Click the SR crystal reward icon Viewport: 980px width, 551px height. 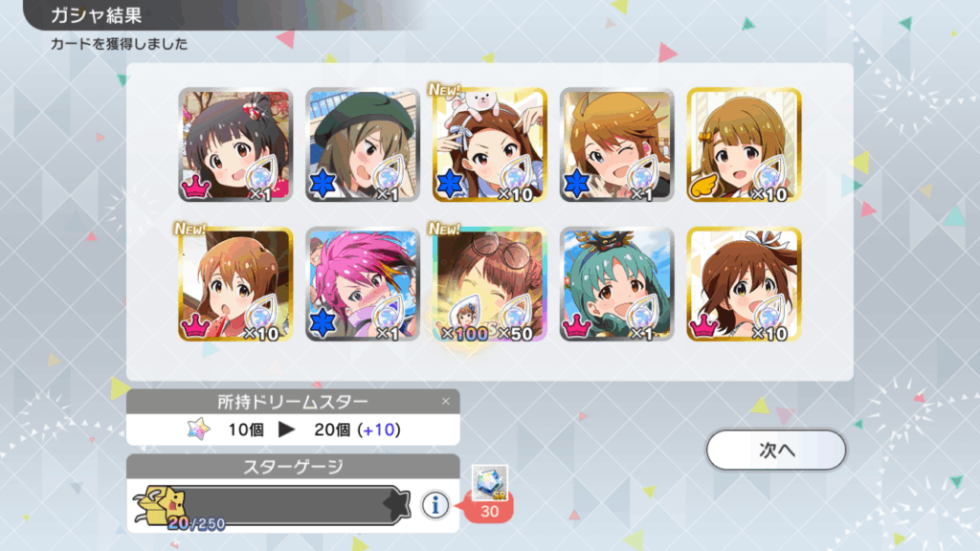coord(489,482)
